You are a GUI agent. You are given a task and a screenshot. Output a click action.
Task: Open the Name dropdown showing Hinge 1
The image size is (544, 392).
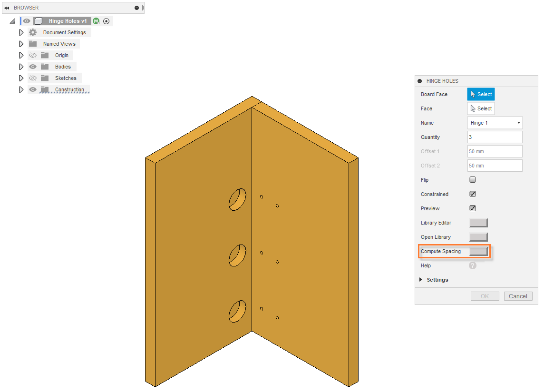[495, 123]
